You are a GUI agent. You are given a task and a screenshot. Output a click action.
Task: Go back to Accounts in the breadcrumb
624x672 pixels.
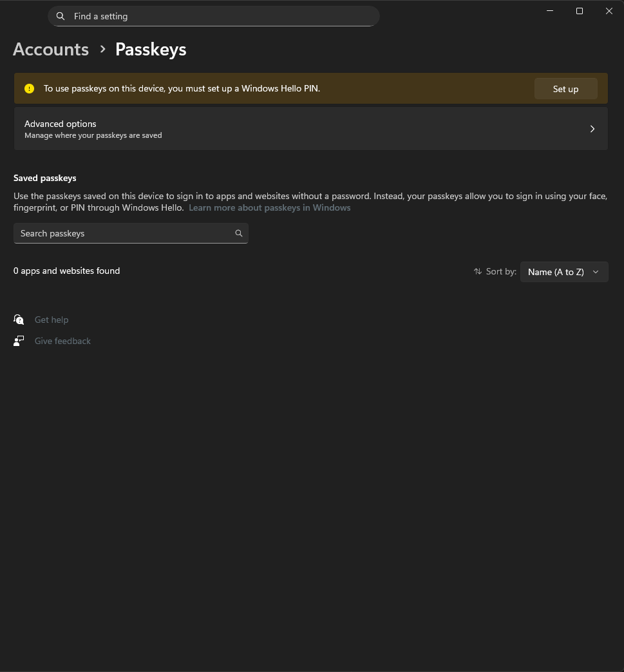pos(51,49)
